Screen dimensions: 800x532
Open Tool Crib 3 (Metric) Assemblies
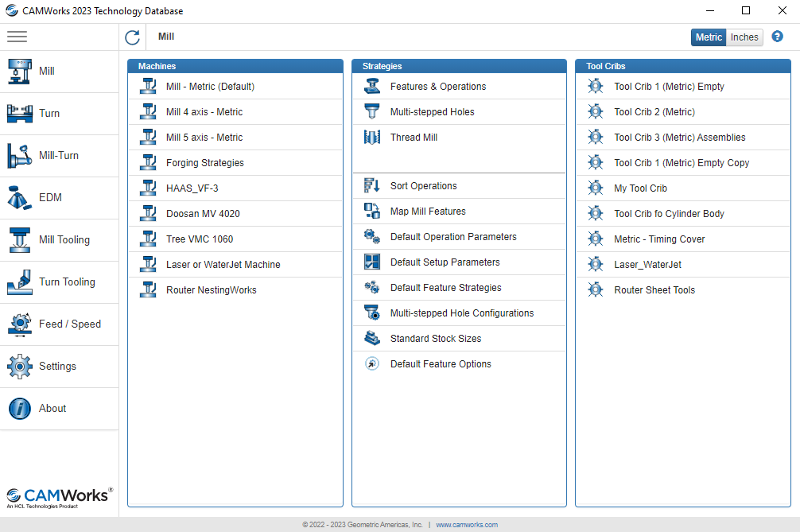pyautogui.click(x=683, y=138)
